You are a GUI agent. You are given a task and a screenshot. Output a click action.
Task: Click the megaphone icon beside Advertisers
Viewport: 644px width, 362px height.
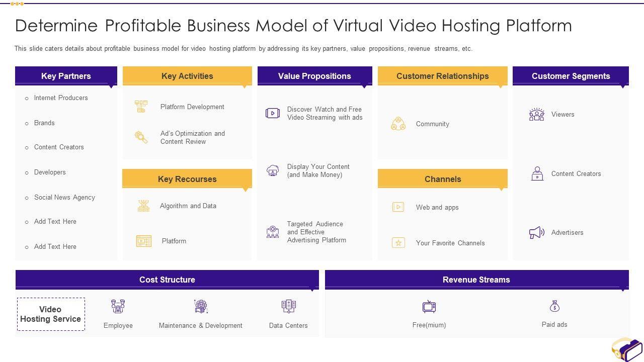pos(537,232)
